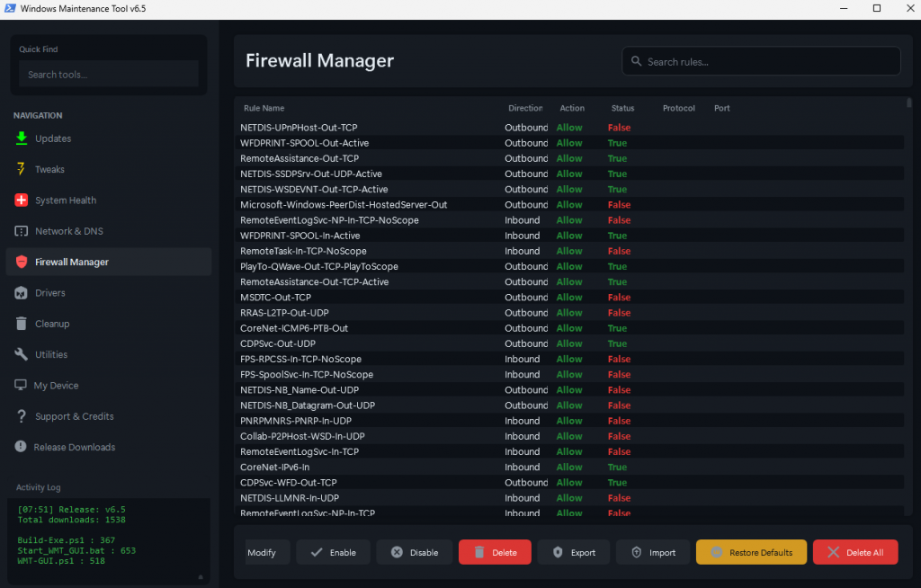
Task: Click the X icon on the Delete All button
Action: click(833, 552)
